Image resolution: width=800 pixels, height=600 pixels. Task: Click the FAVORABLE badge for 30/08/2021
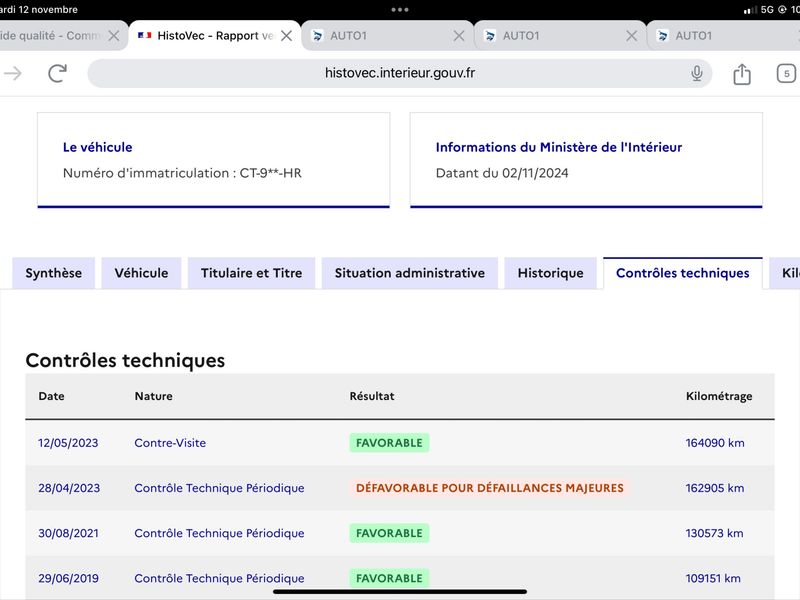point(389,533)
